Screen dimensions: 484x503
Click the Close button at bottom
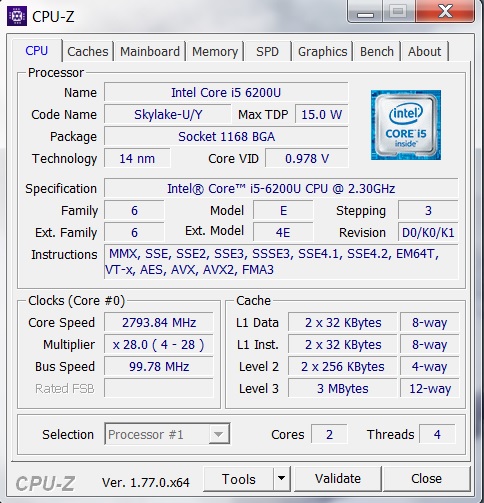click(x=426, y=479)
